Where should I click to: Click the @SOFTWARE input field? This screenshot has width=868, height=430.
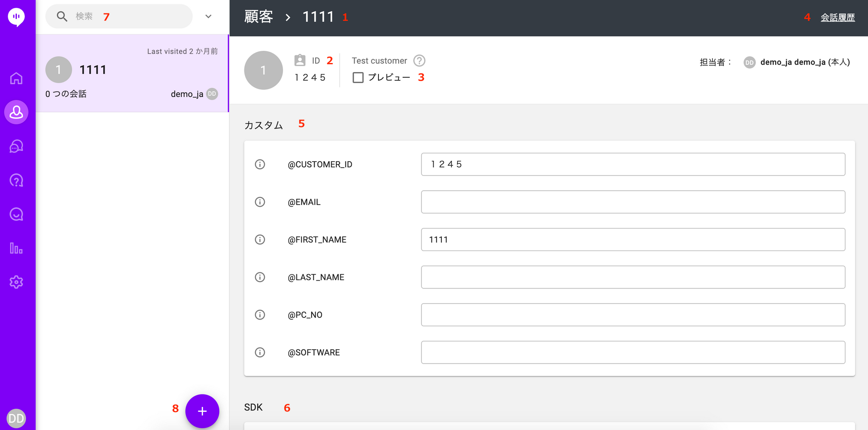click(633, 352)
